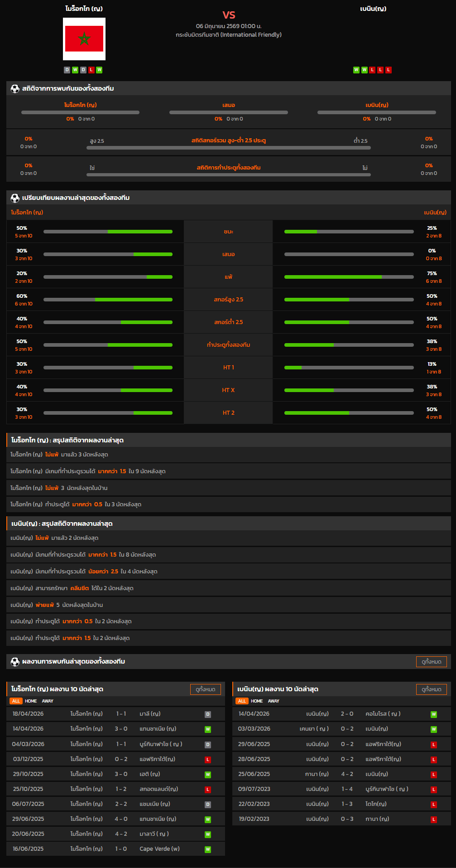Click ดูทั้งหมด button in Morocco last 10 panel
The width and height of the screenshot is (456, 868).
pos(206,689)
